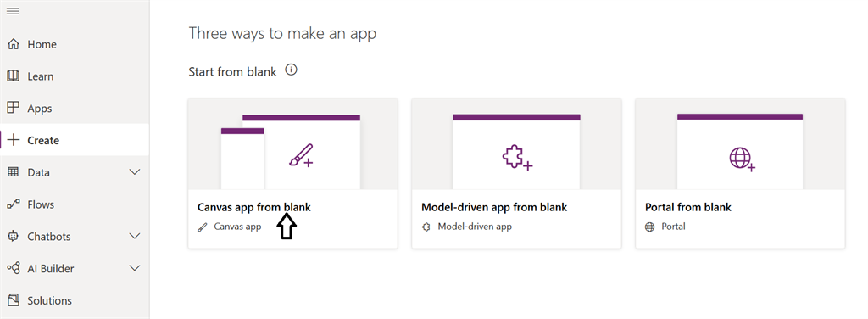
Task: Expand the Chatbots section chevron
Action: (x=135, y=237)
